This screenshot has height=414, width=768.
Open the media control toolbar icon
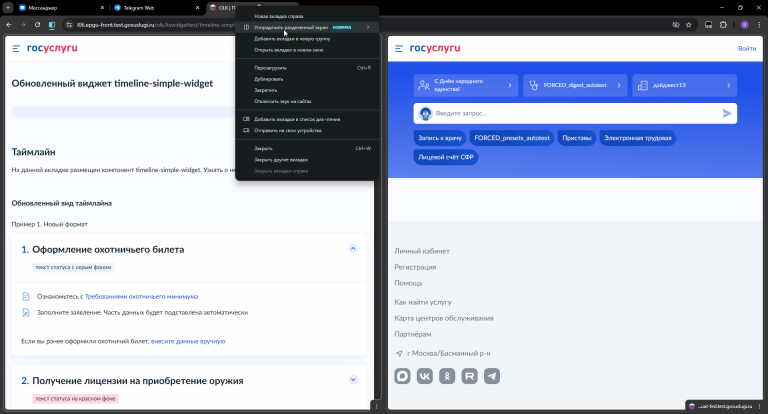(x=708, y=24)
